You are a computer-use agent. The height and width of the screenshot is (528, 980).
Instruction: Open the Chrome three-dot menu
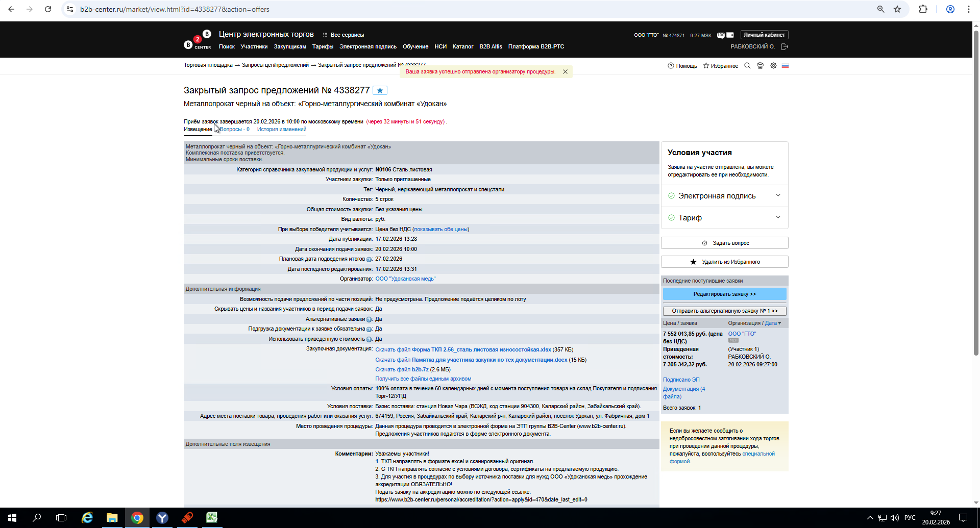pyautogui.click(x=969, y=9)
